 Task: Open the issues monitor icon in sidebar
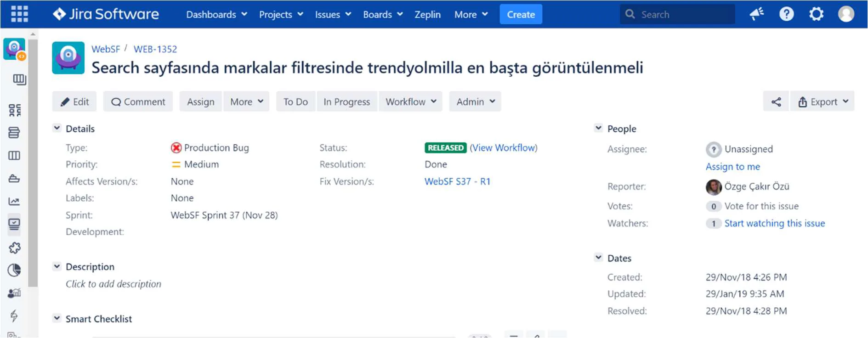(x=14, y=224)
